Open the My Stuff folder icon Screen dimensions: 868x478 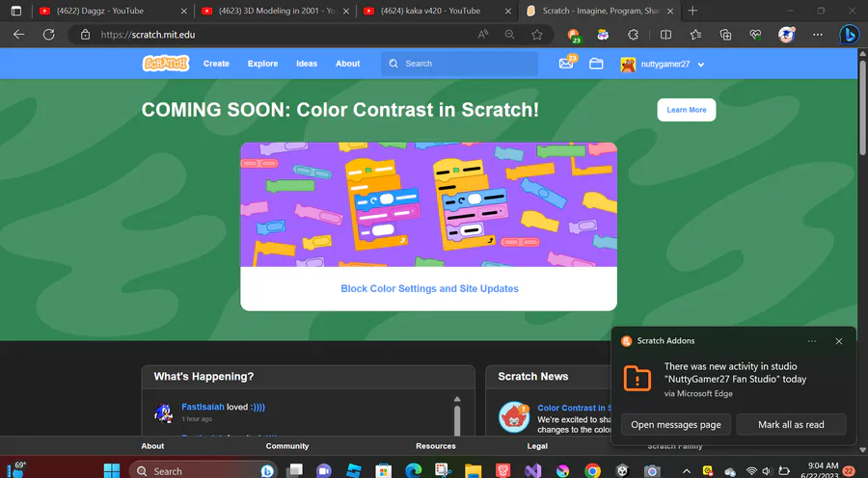click(596, 64)
